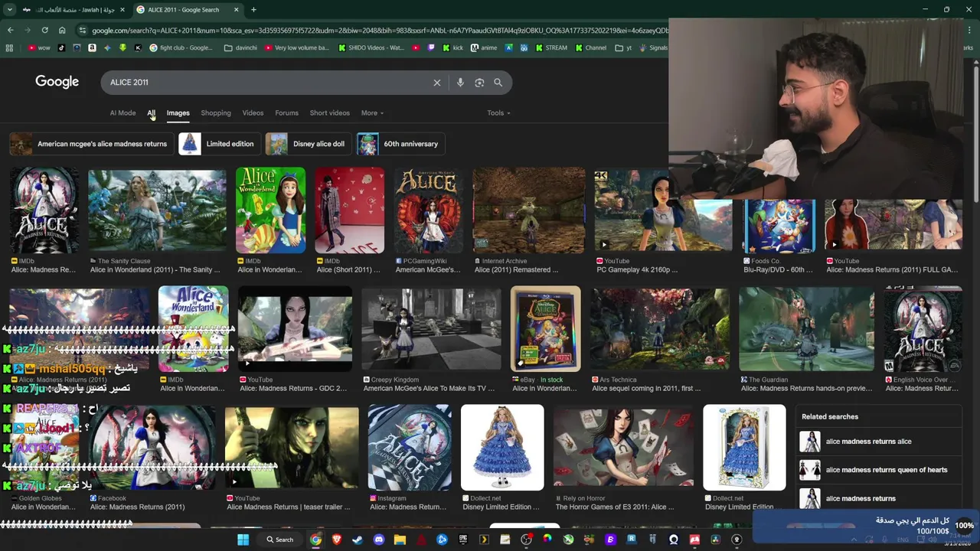The image size is (980, 551).
Task: Click the Windows taskbar Search box
Action: [x=280, y=540]
